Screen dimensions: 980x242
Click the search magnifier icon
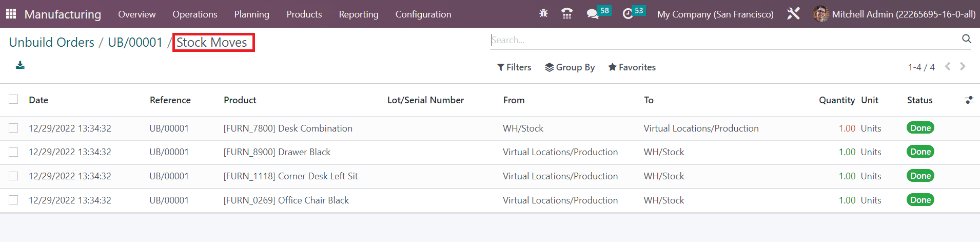coord(967,39)
